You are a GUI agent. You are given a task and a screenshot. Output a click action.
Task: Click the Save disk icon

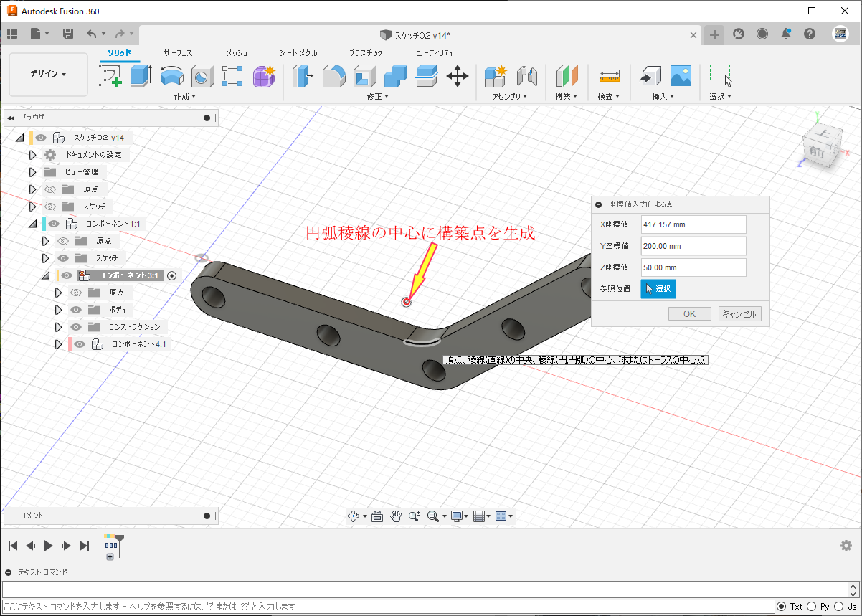68,34
